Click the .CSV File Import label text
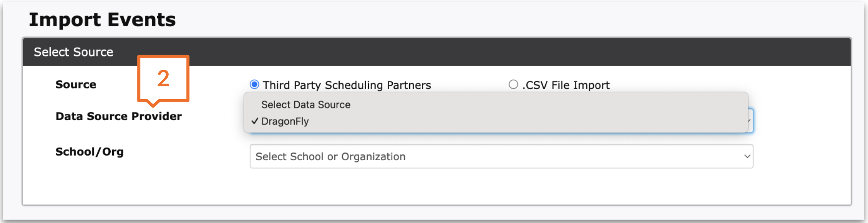Viewport: 868px width, 223px height. point(566,85)
